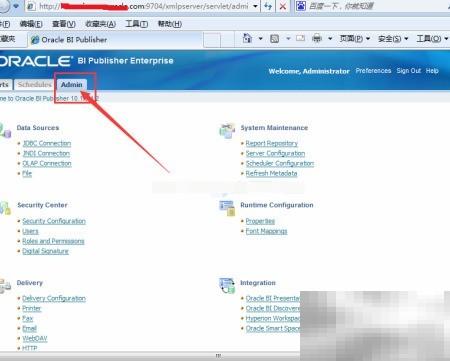Open the WebDAV delivery link
The image size is (450, 361).
[35, 338]
